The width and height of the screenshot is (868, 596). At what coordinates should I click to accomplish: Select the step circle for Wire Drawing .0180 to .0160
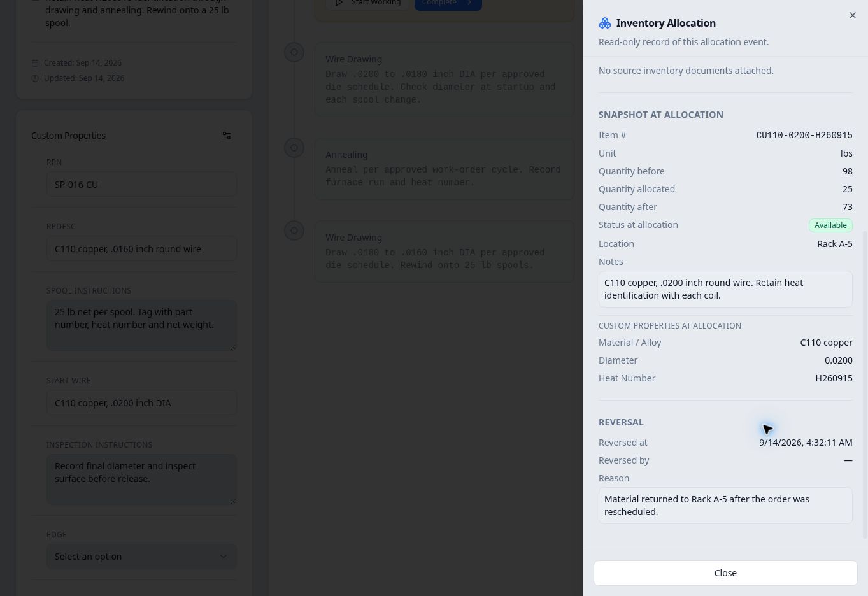point(294,231)
